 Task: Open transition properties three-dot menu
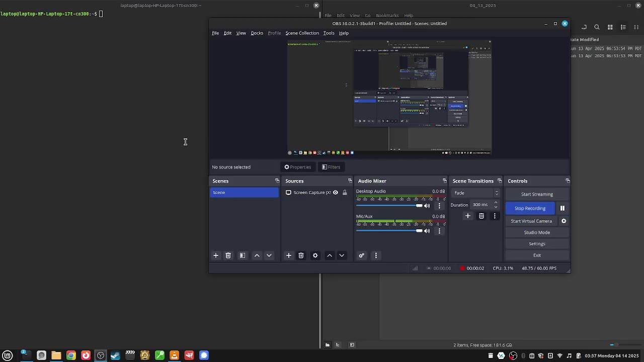495,216
